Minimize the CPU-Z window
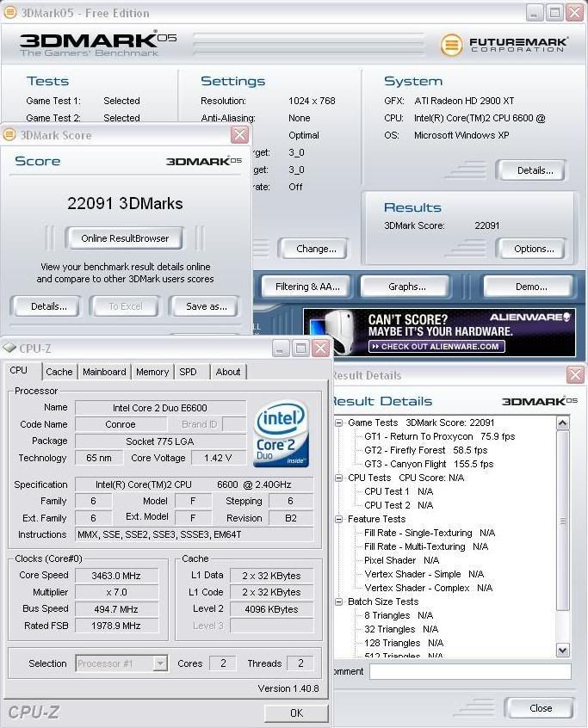 coord(280,349)
